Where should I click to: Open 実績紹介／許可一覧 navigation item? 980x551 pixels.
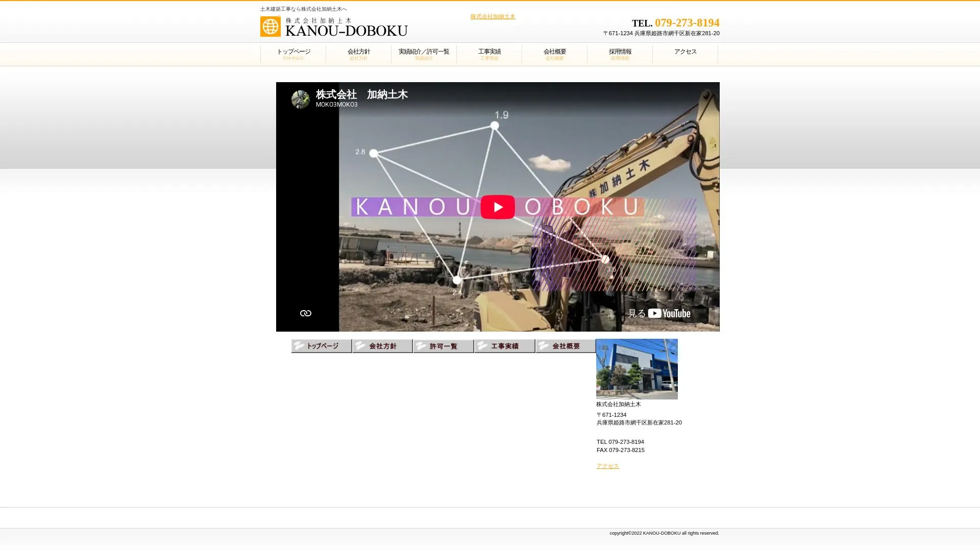pos(424,54)
